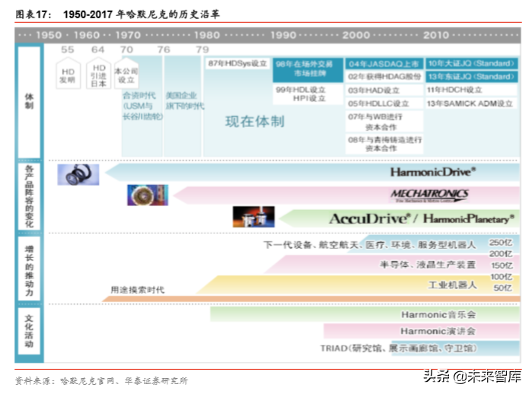Click the "HD发明" house-shaped box
Image resolution: width=532 pixels, height=394 pixels.
[68, 73]
